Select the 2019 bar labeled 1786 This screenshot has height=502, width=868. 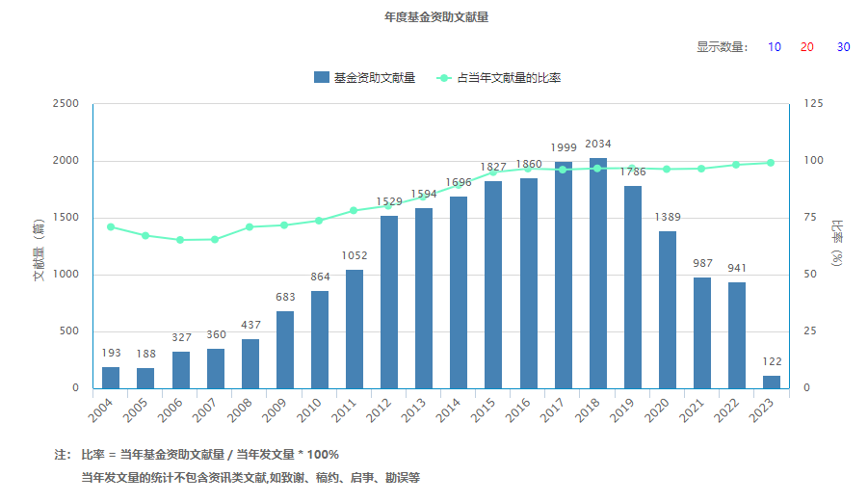tap(633, 287)
